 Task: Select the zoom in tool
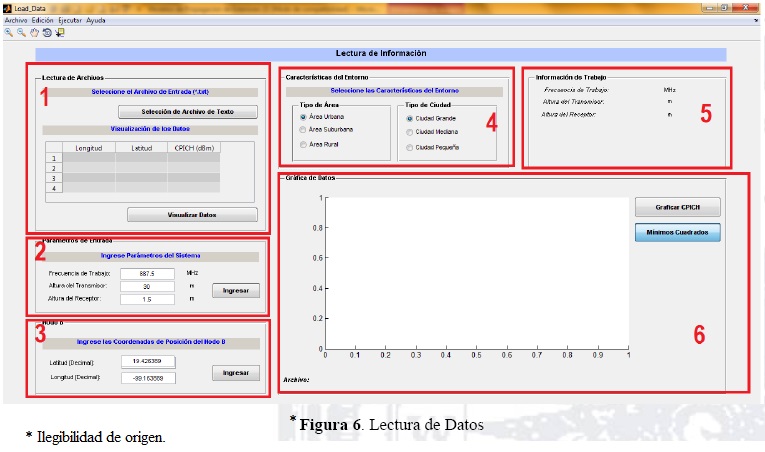(x=9, y=32)
